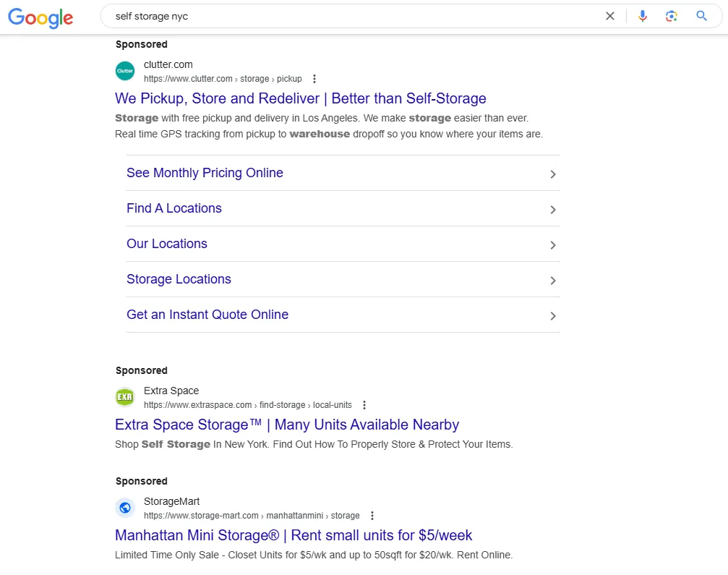Image resolution: width=728 pixels, height=575 pixels.
Task: Open the three-dot menu beside extraspace.com URL
Action: pyautogui.click(x=364, y=405)
